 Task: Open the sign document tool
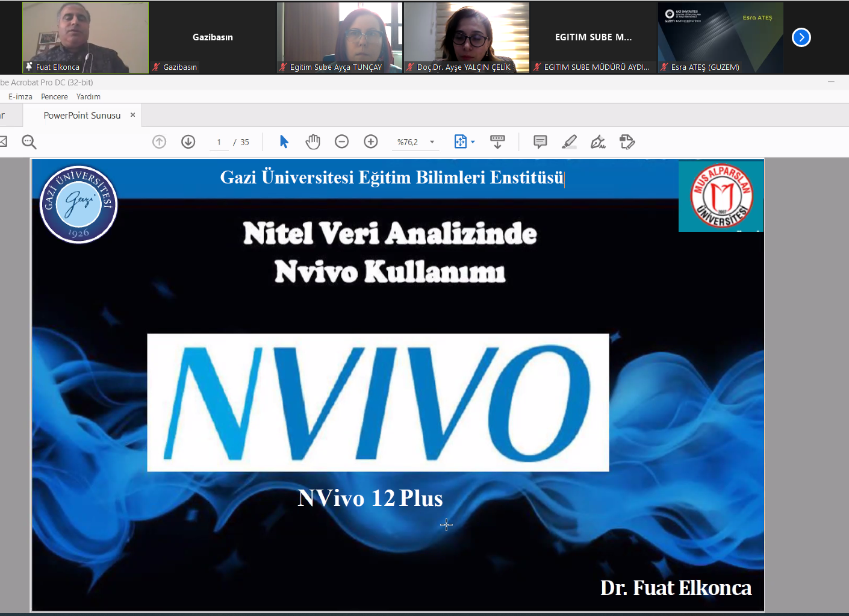[598, 142]
